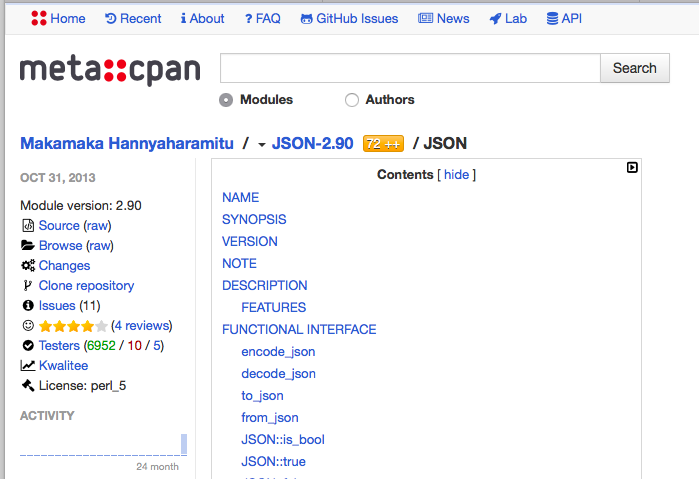Click the News newspaper icon
Screen dimensions: 699x479
point(425,18)
